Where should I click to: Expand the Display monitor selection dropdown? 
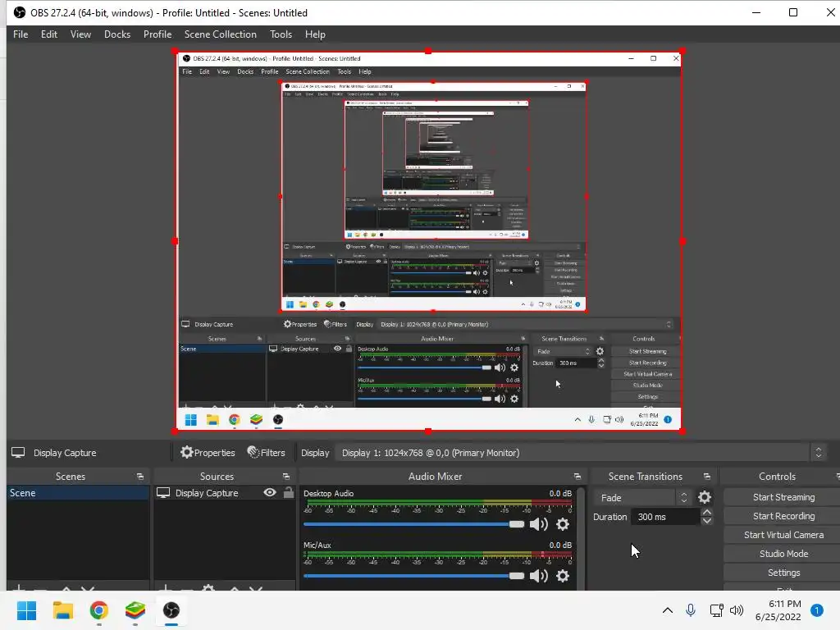580,453
